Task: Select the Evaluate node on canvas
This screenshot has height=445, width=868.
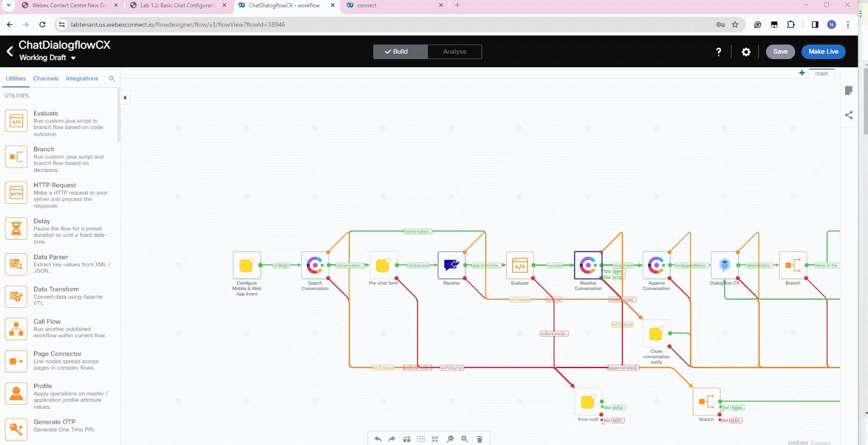Action: pos(520,265)
